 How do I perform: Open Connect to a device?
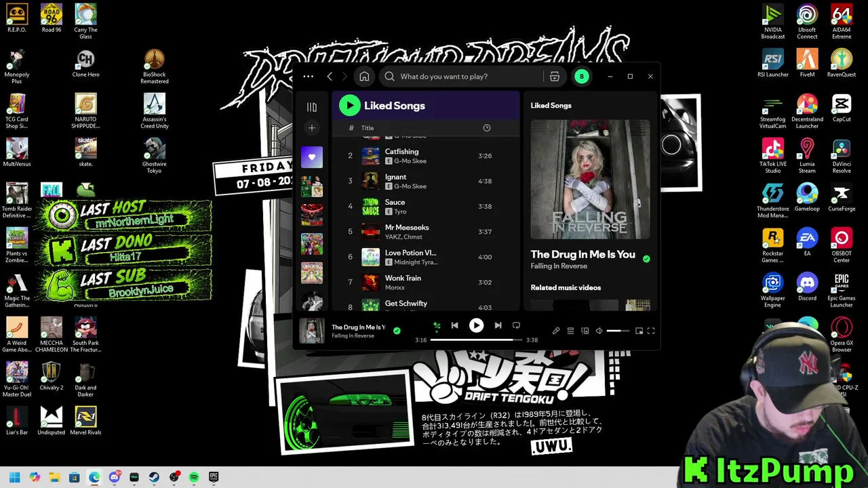tap(585, 331)
